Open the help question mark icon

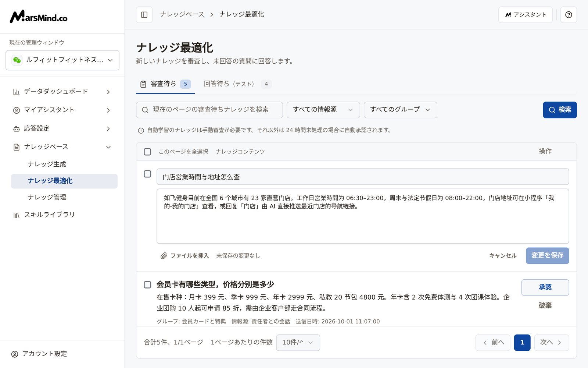coord(569,15)
